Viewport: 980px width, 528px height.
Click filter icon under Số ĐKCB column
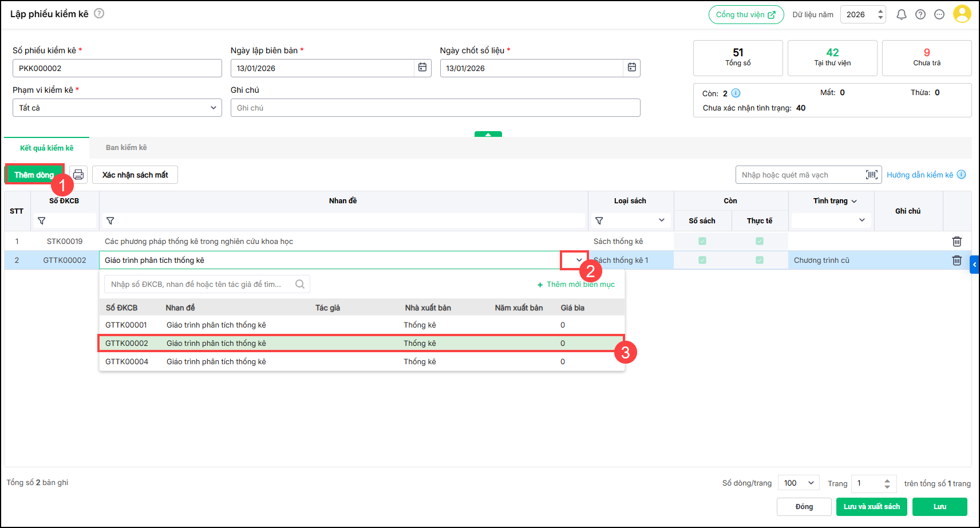[42, 220]
